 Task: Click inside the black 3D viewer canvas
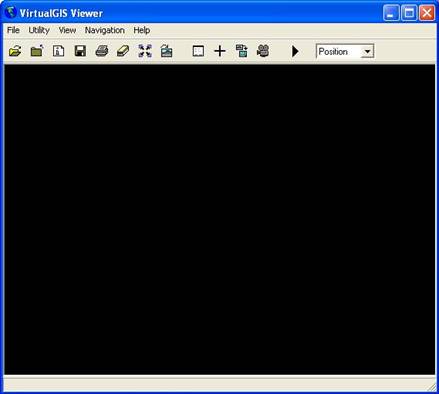pos(220,220)
